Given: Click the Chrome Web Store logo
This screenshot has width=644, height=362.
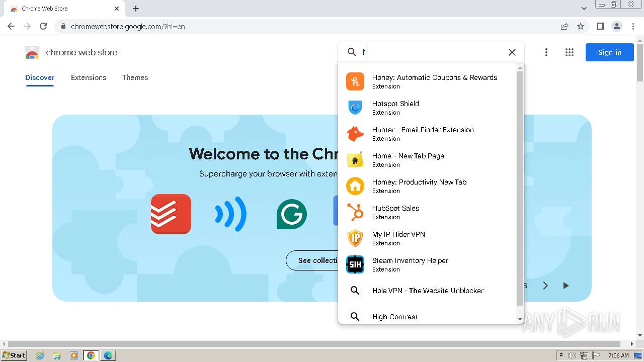Looking at the screenshot, I should (x=32, y=52).
